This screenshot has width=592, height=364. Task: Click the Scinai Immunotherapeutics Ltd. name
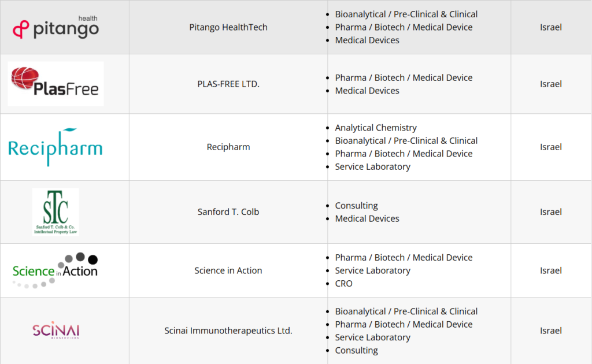tap(228, 331)
